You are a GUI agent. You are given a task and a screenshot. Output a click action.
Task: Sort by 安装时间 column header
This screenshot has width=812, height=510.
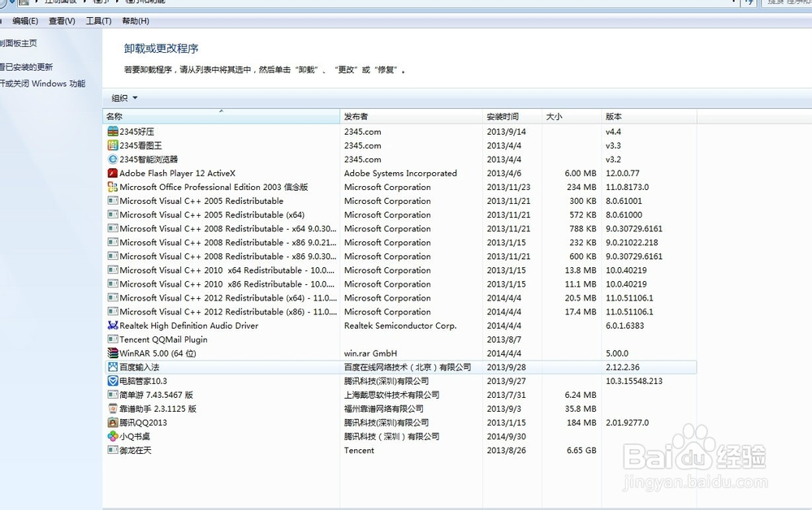tap(512, 116)
